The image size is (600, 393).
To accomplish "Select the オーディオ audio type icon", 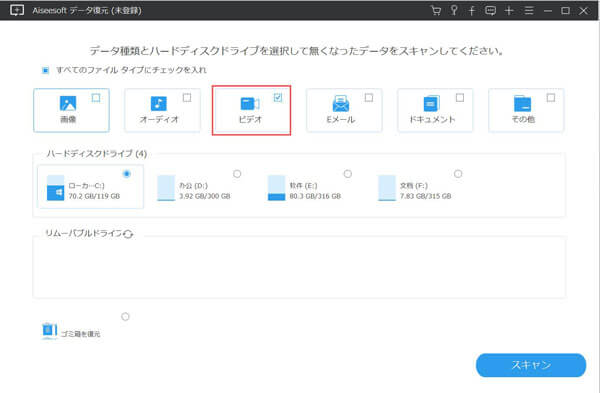I will point(158,103).
